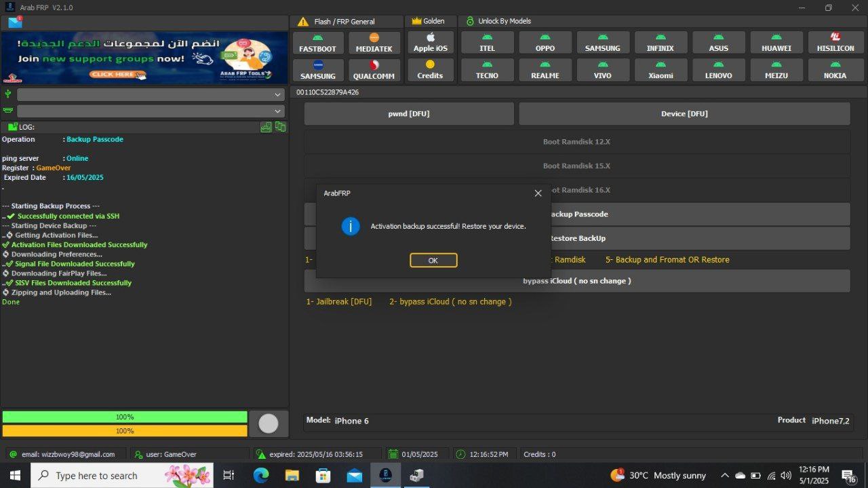Click the Backup Passcode button
Viewport: 868px width, 488px height.
point(577,214)
